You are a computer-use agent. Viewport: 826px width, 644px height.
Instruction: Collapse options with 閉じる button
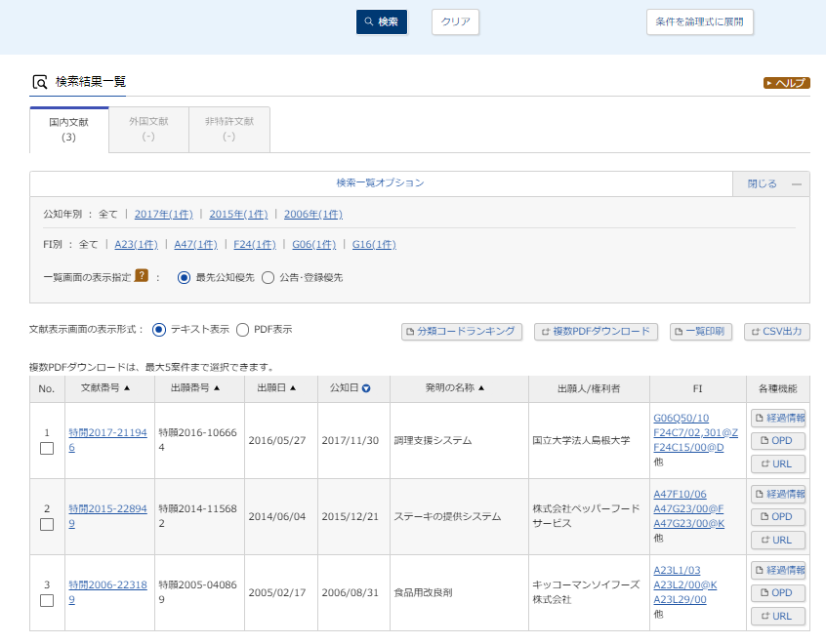click(771, 183)
